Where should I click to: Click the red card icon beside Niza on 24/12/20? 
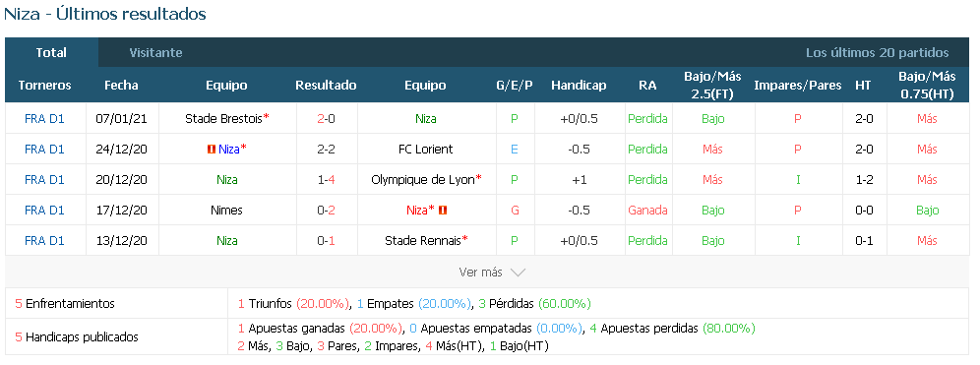tap(212, 149)
